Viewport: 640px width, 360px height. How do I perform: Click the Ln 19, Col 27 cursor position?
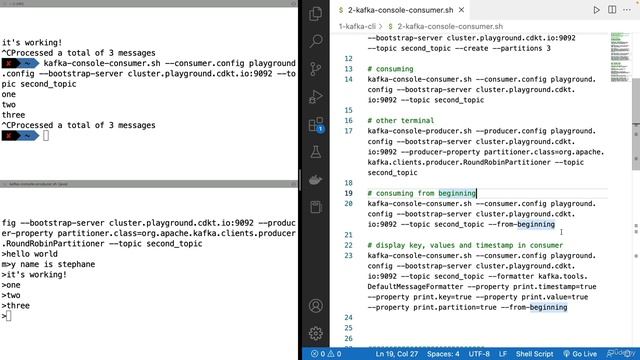[397, 354]
